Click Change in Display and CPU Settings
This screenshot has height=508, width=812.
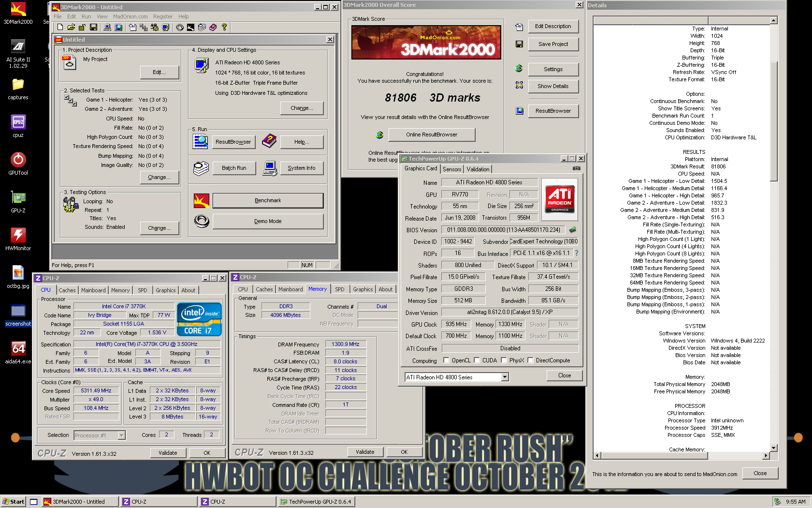[302, 108]
